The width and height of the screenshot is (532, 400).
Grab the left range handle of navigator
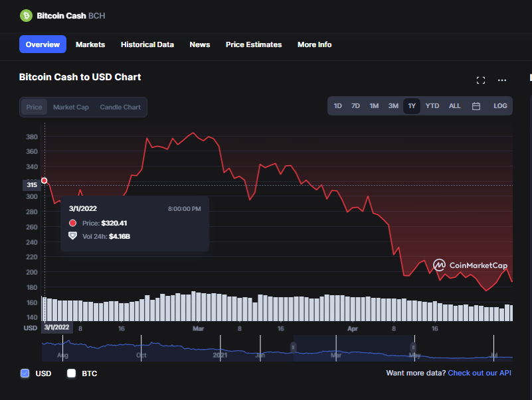(293, 348)
